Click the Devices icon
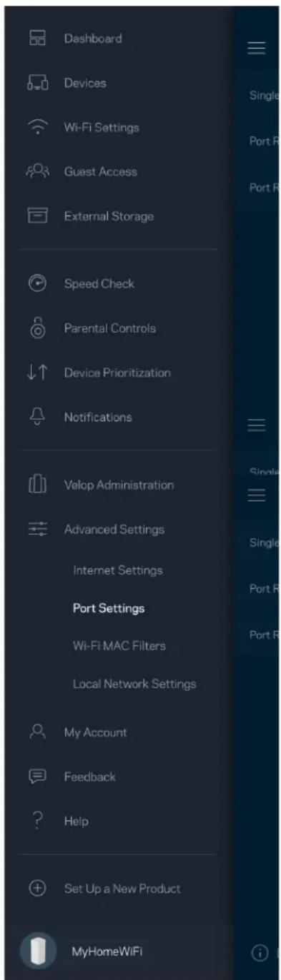 [x=36, y=84]
